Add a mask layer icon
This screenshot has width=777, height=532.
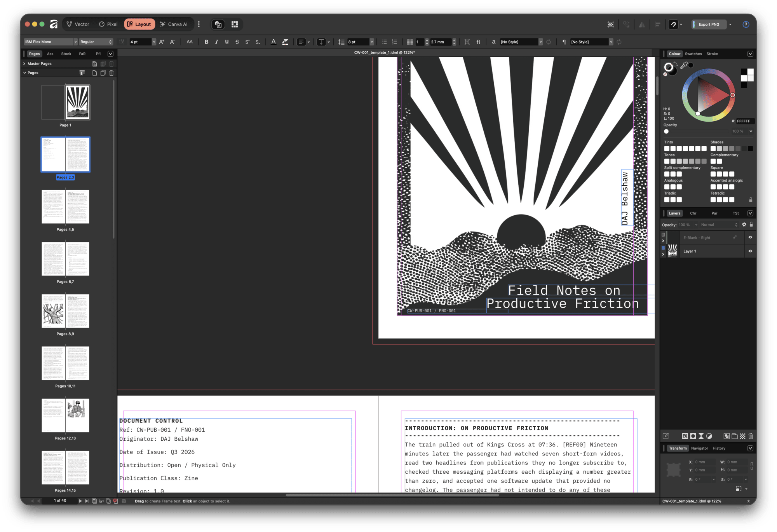point(693,436)
